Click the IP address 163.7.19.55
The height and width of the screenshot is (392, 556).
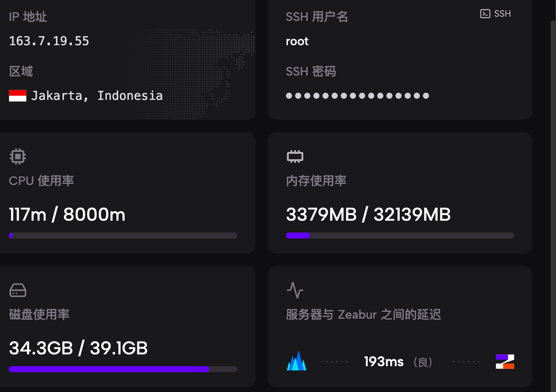tap(49, 41)
